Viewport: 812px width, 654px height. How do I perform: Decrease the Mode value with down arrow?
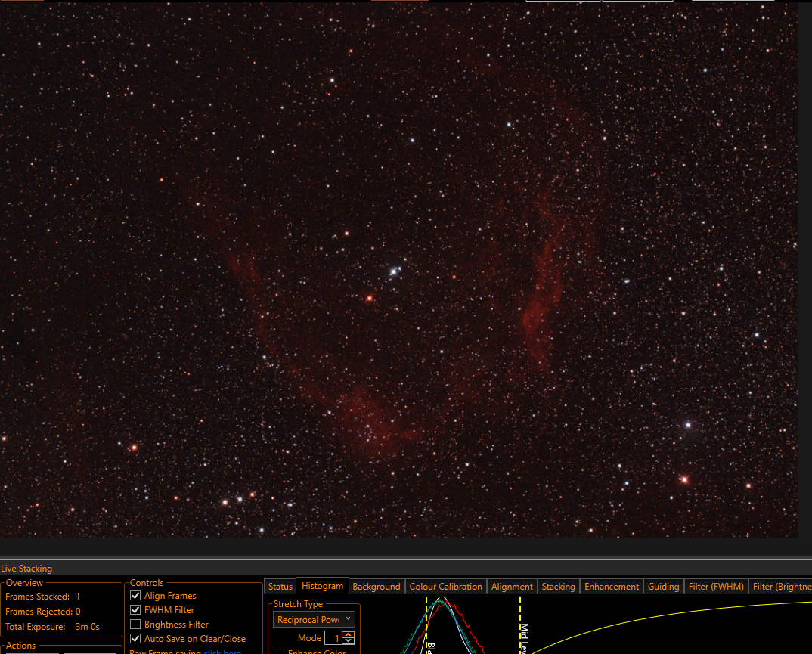click(x=349, y=641)
